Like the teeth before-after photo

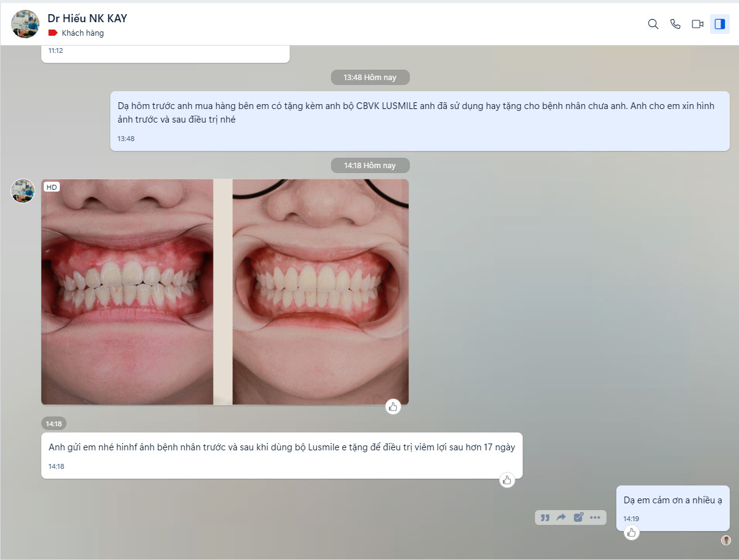click(x=393, y=407)
